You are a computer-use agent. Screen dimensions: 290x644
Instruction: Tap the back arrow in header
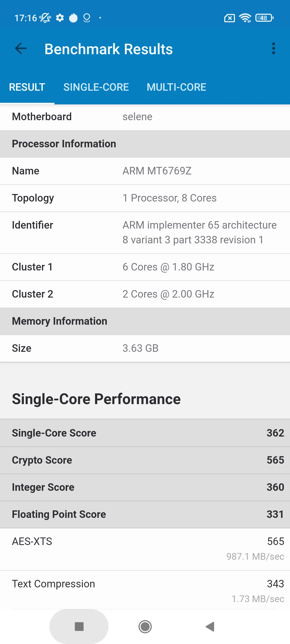(21, 49)
